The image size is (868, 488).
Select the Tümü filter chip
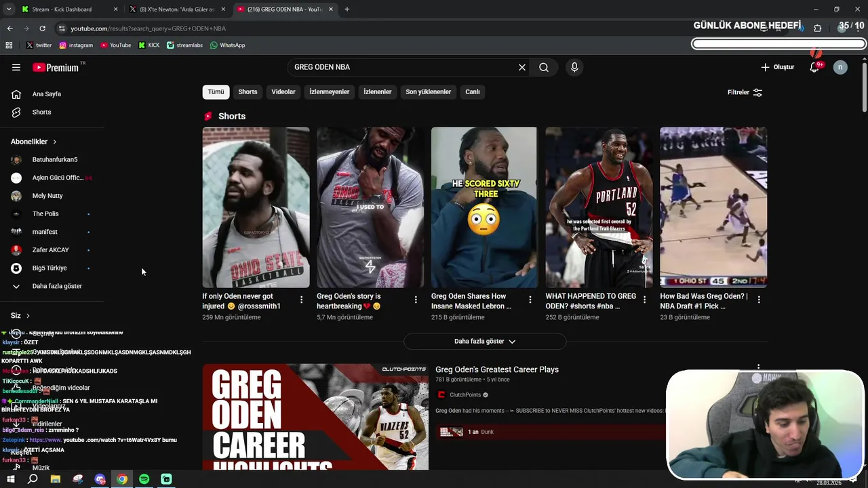(216, 91)
